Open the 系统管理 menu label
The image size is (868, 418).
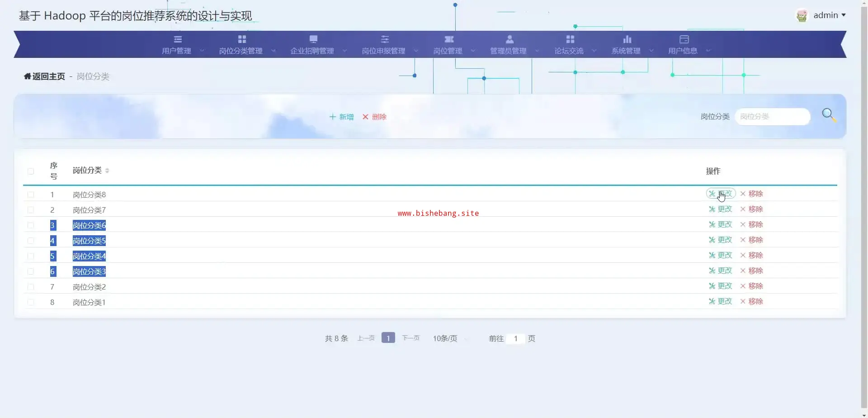[626, 51]
